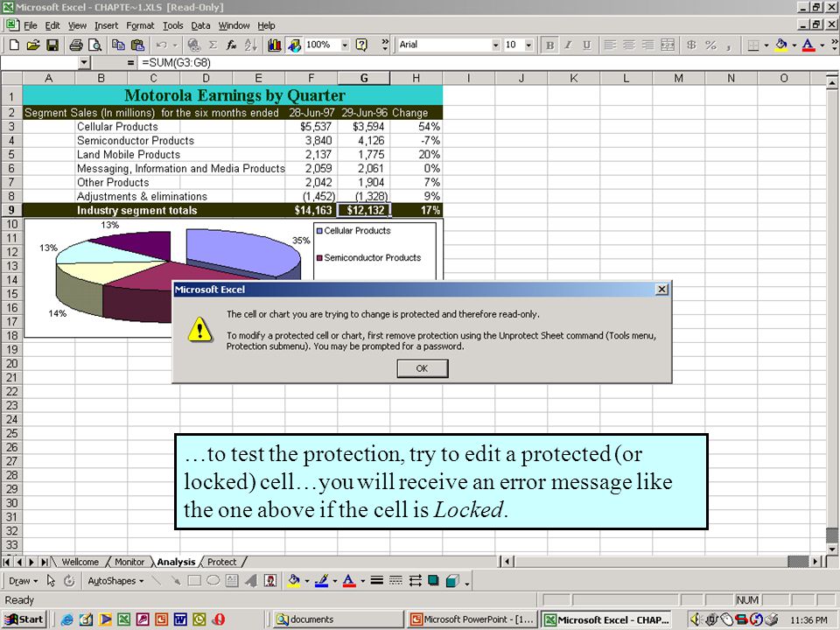This screenshot has width=840, height=630.
Task: Toggle the Drawing toolbar button
Action: pos(294,45)
